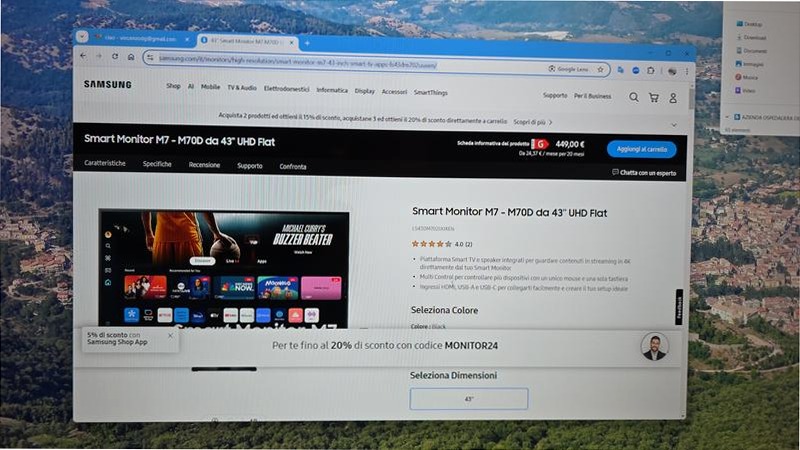This screenshot has width=800, height=450.
Task: Go to Per il Business link
Action: [592, 96]
